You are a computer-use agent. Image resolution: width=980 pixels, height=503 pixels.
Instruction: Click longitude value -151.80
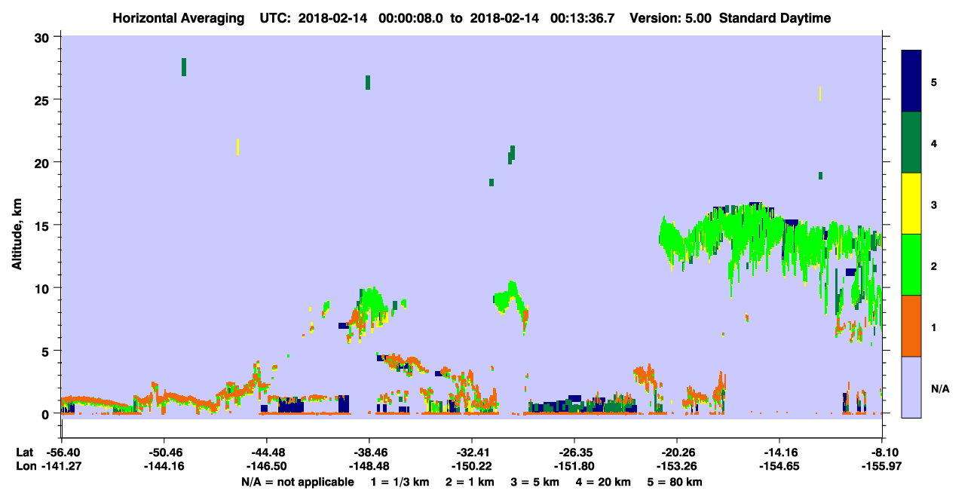pos(574,467)
